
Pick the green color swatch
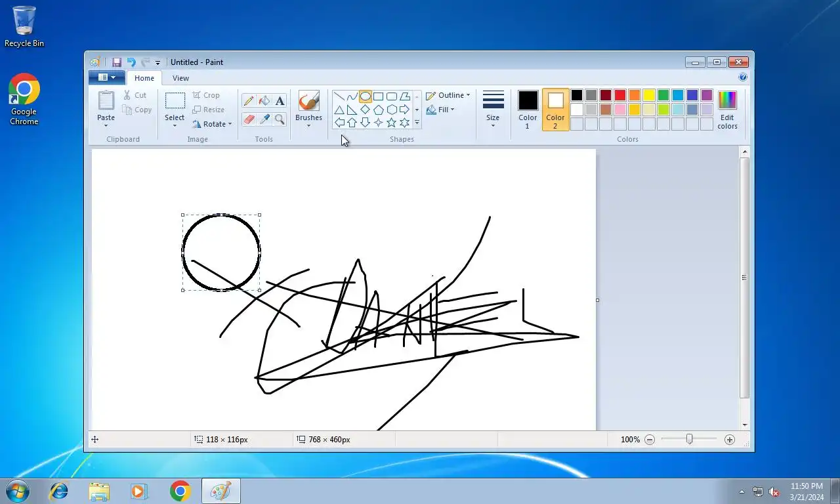[663, 95]
